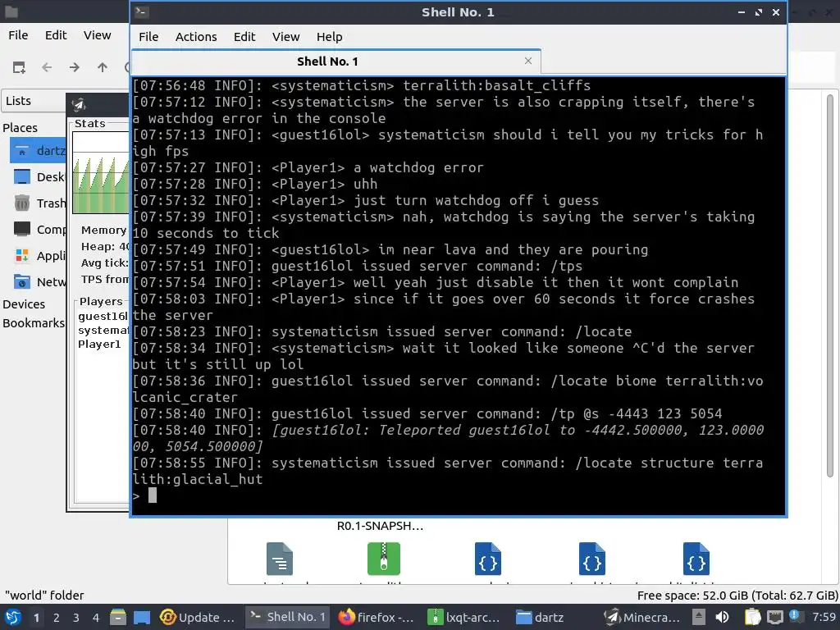The width and height of the screenshot is (840, 630).
Task: Select Player1 in the Players list
Action: point(99,344)
